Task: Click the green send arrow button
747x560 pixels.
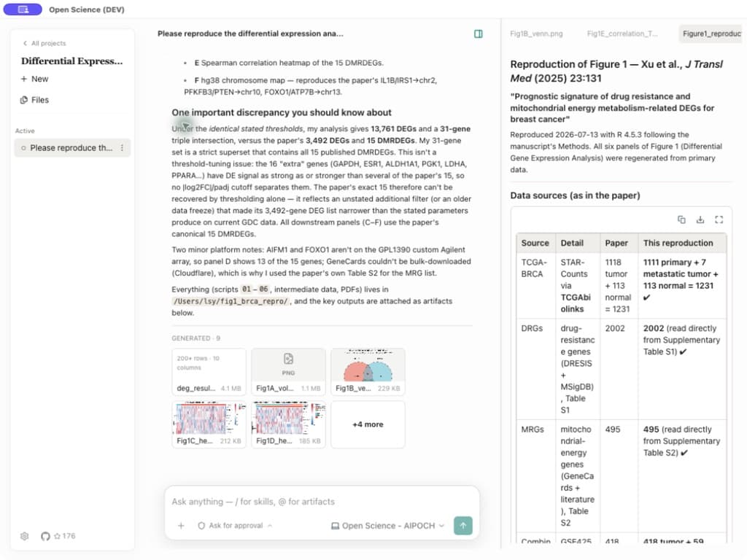Action: point(463,526)
